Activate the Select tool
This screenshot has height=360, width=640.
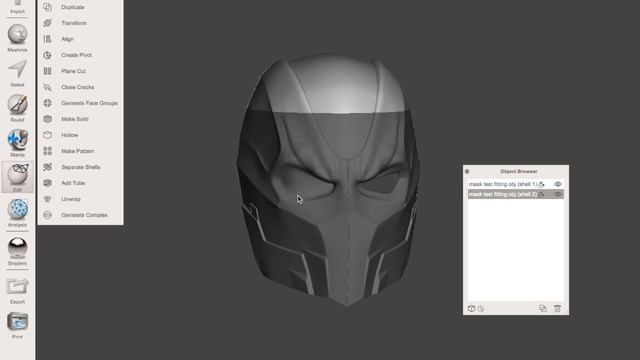pyautogui.click(x=18, y=73)
